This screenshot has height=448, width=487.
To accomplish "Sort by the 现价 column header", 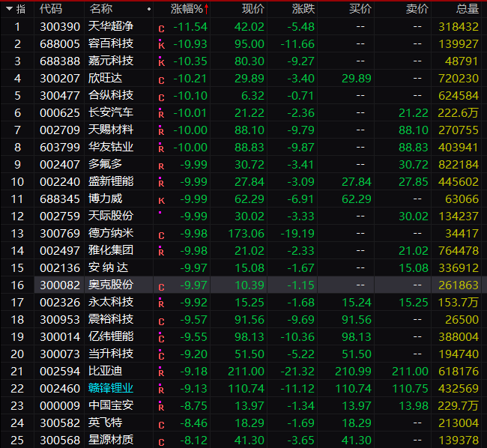I will point(253,9).
